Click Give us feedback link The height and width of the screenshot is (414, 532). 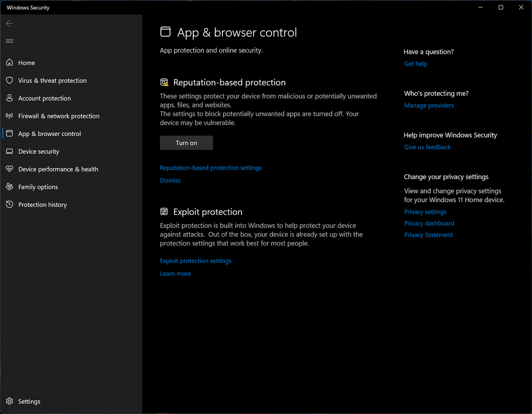click(x=427, y=147)
